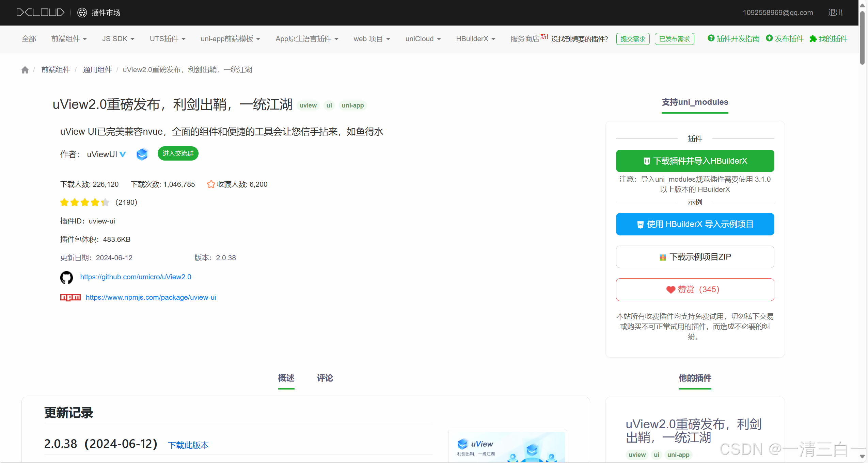Click 下载此版本 link for 2.0.38
The image size is (868, 463).
[188, 445]
